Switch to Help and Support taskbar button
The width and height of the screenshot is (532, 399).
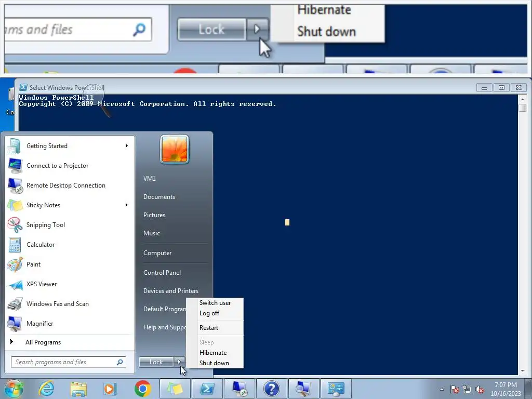(271, 389)
